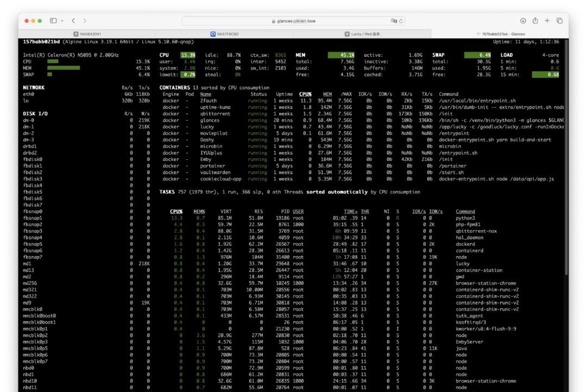Sort processes by TIME+ column
The height and width of the screenshot is (392, 587).
[x=349, y=211]
